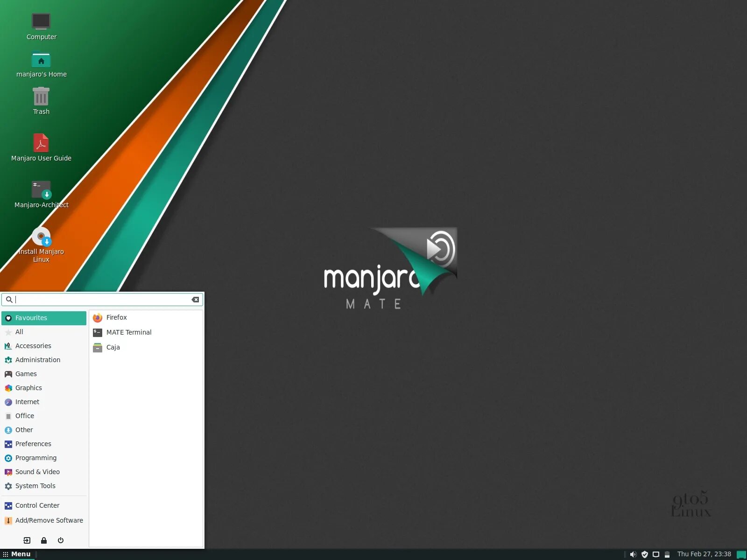Open the Preferences category

coord(44,444)
